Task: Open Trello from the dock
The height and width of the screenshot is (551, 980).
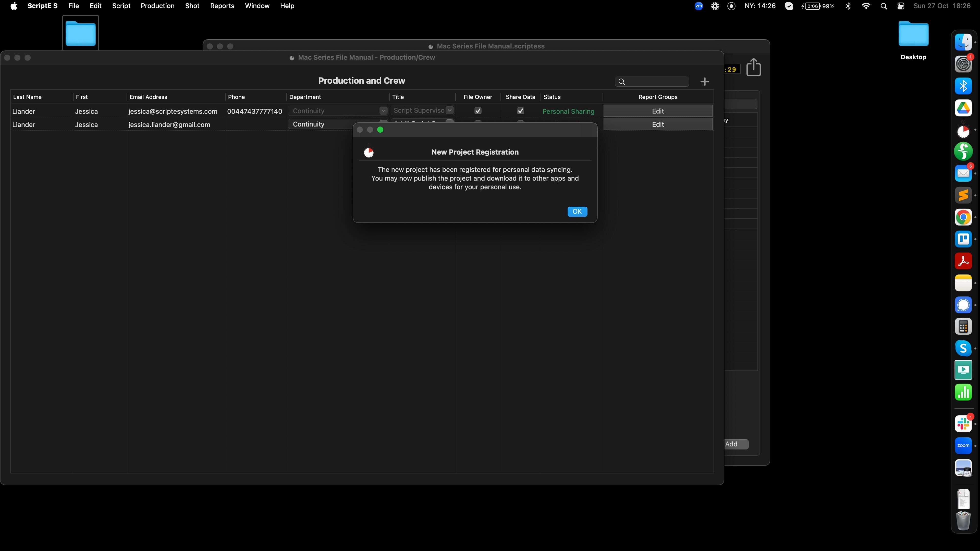Action: [x=963, y=239]
